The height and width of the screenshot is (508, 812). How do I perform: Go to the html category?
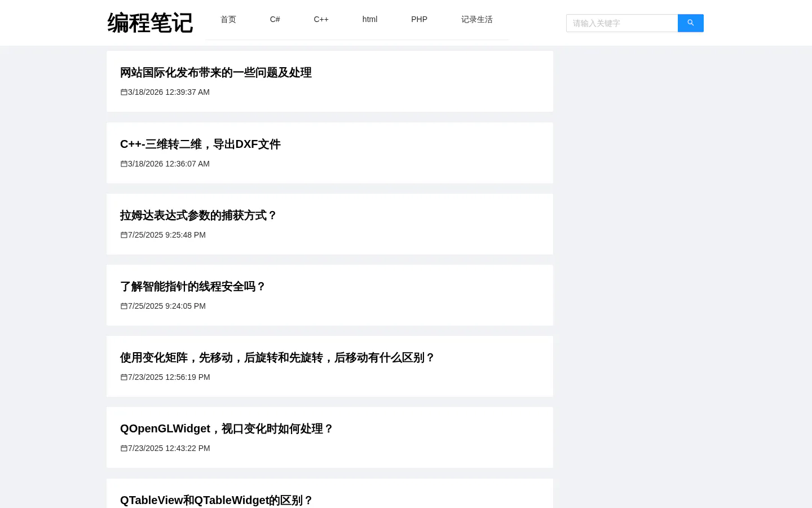[370, 19]
